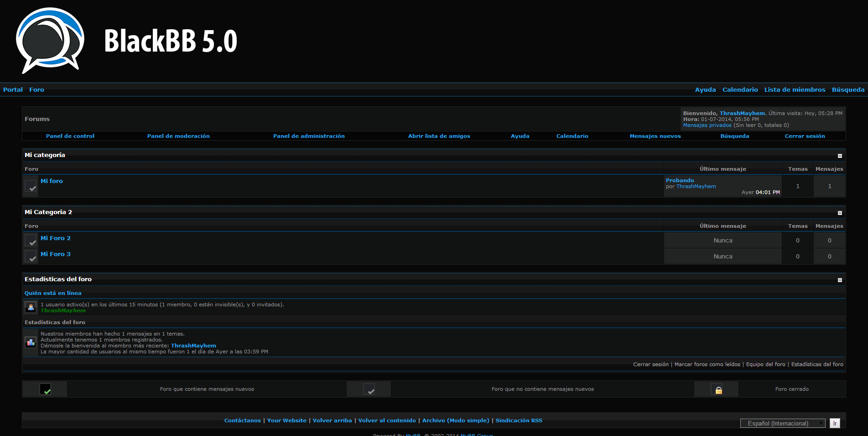868x436 pixels.
Task: Click the new messages legend icon
Action: pyautogui.click(x=45, y=389)
